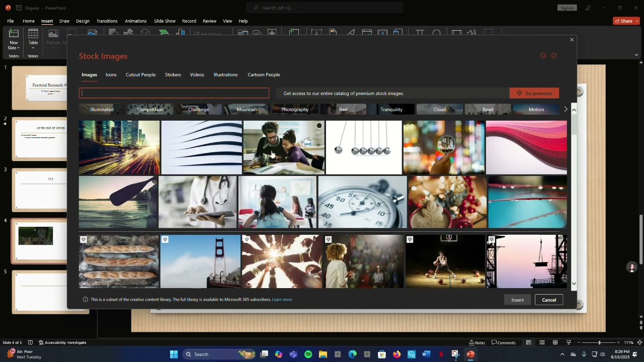Click the premium diamond on the bridge image
Screen dimensions: 644x362
tap(165, 240)
